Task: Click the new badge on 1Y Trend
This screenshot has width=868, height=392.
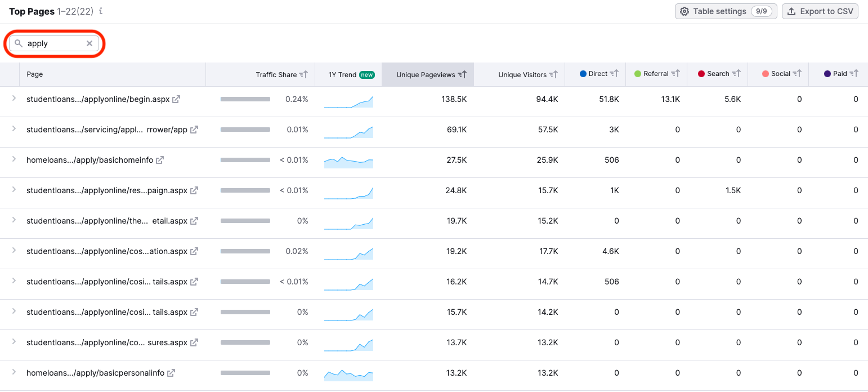Action: pos(367,74)
